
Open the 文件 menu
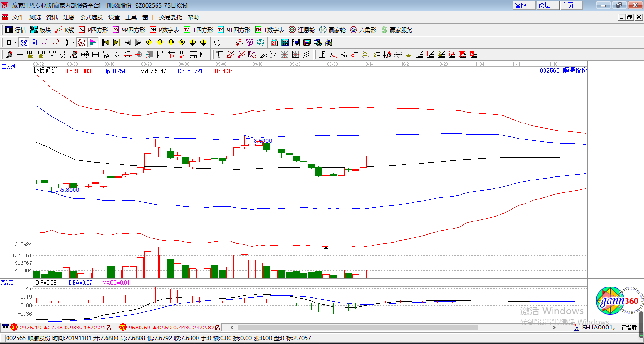(x=18, y=17)
